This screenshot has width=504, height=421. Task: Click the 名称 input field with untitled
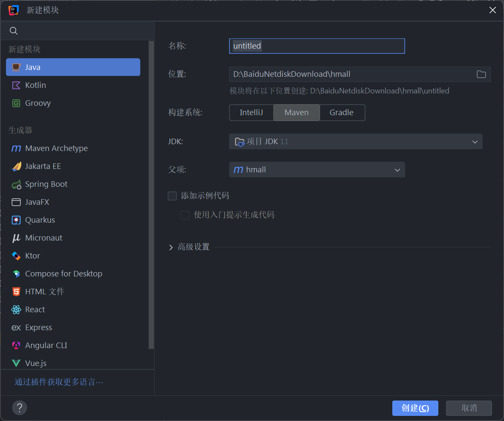[x=317, y=46]
